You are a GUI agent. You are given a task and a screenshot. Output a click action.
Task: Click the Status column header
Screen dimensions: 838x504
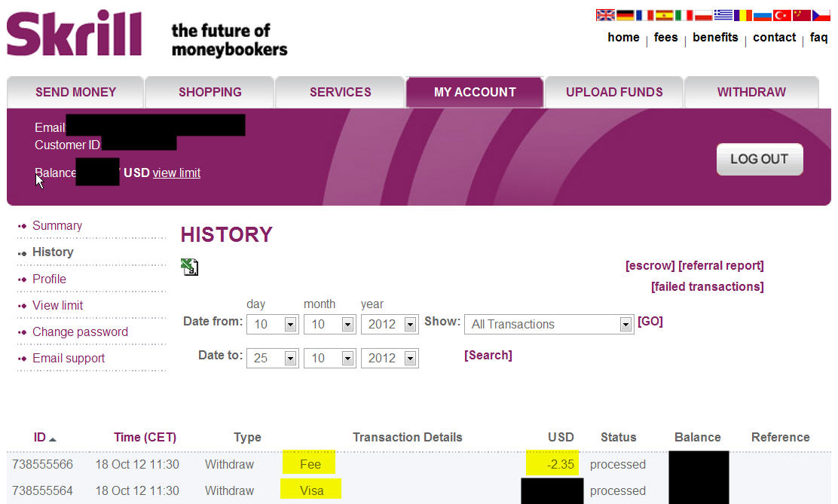coord(619,437)
